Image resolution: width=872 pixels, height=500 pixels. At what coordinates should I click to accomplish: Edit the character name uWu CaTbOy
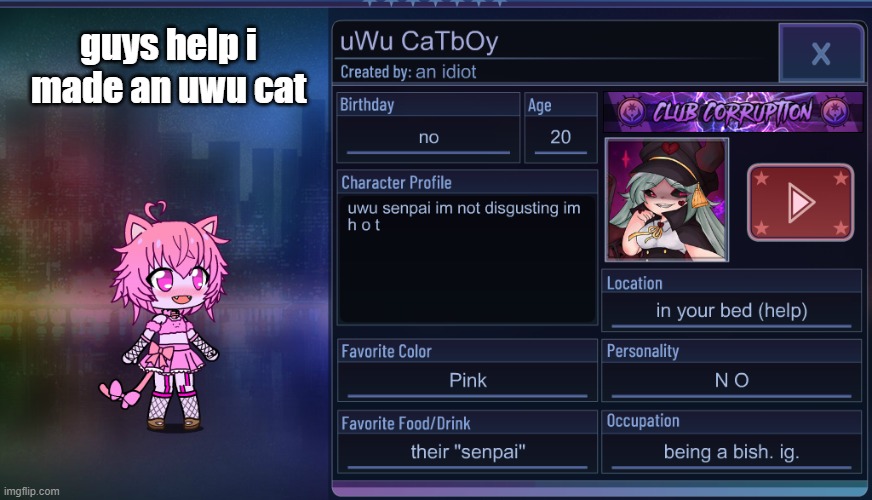click(419, 41)
